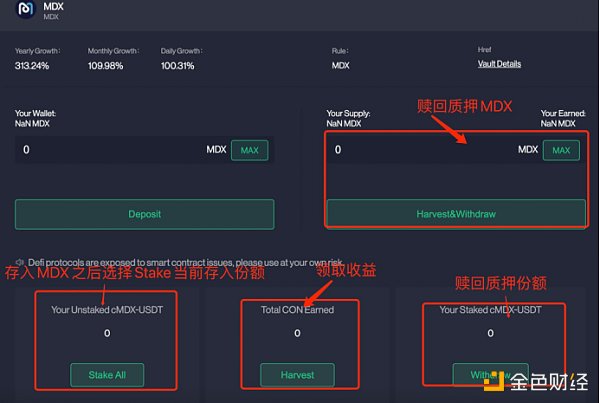This screenshot has width=600, height=403.
Task: Click the MDX title at the top
Action: (x=54, y=6)
